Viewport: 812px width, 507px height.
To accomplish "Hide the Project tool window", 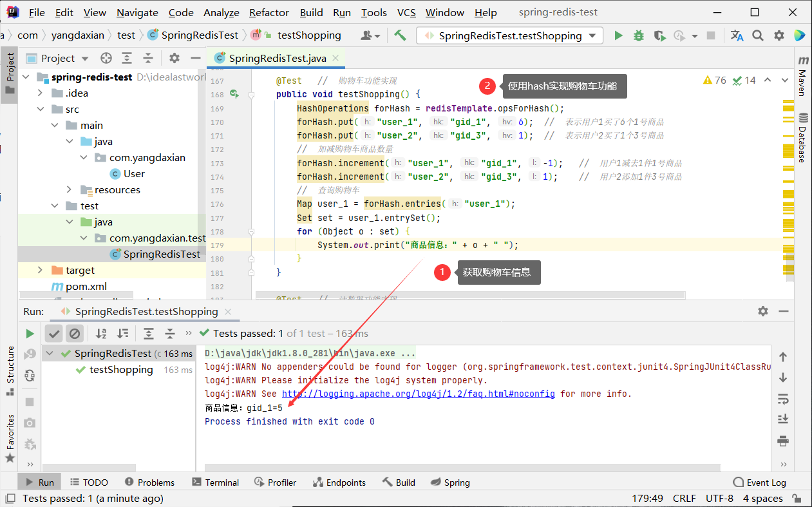I will [194, 58].
